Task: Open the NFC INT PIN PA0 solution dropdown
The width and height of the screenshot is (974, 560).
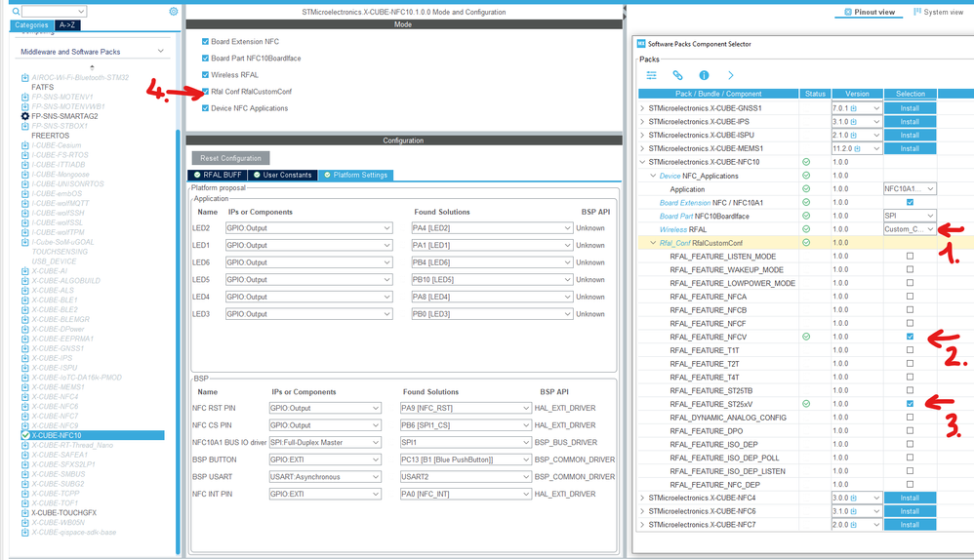Action: [x=466, y=494]
